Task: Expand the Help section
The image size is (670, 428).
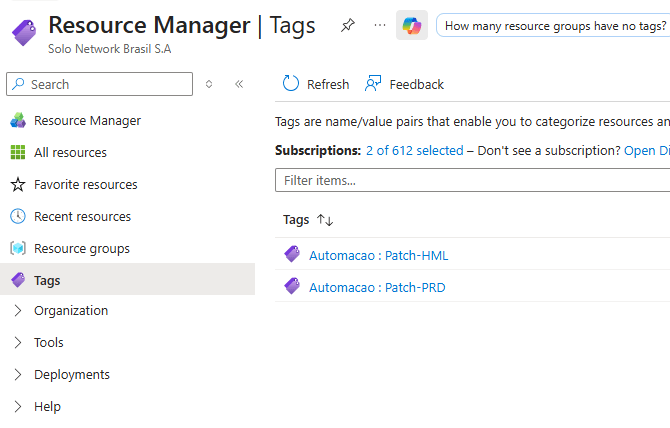Action: [47, 407]
